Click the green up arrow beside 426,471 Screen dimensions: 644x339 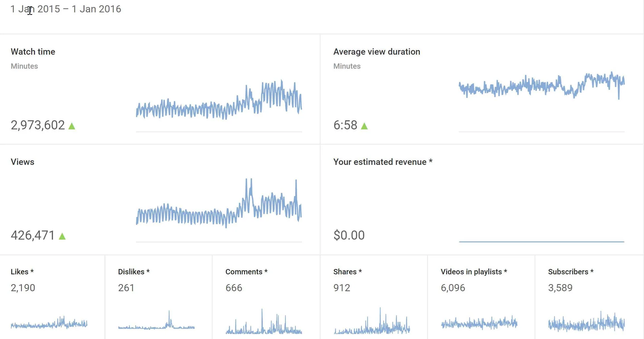click(62, 236)
